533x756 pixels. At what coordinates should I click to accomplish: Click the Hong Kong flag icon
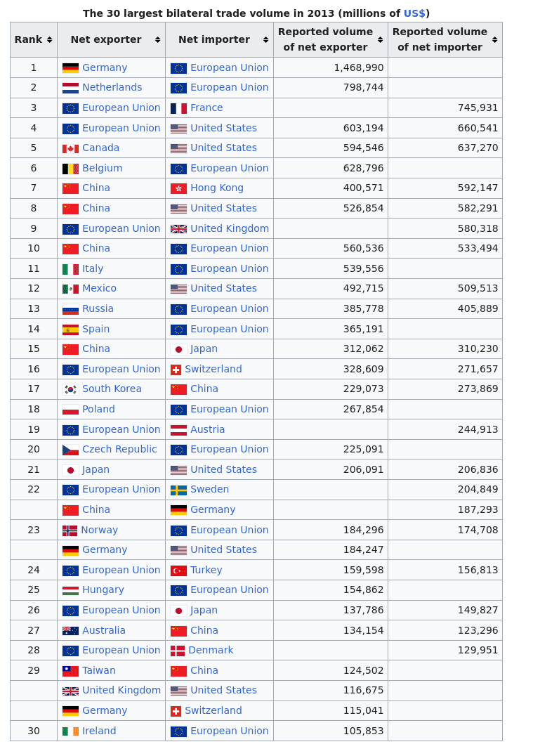pos(178,188)
